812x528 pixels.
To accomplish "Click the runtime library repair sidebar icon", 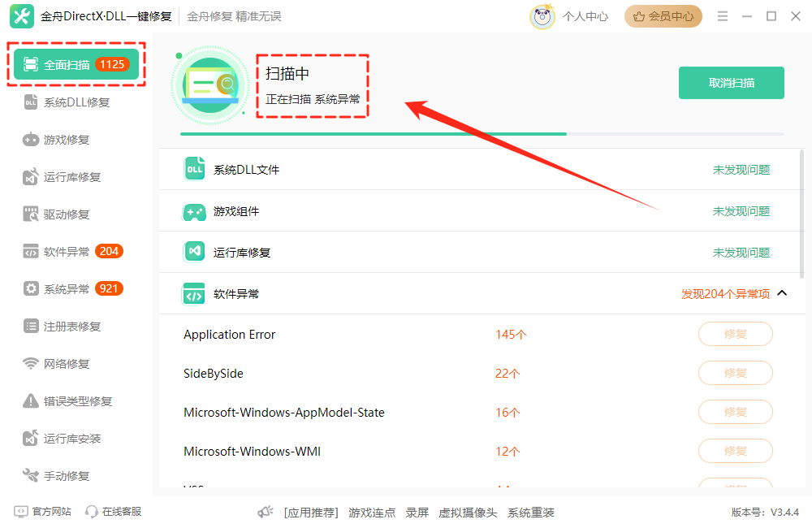I will 31,177.
